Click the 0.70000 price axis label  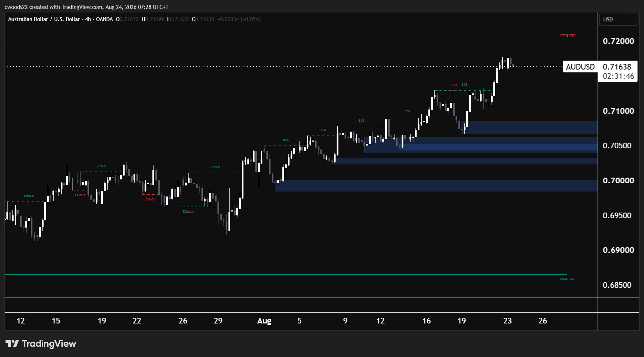click(618, 180)
